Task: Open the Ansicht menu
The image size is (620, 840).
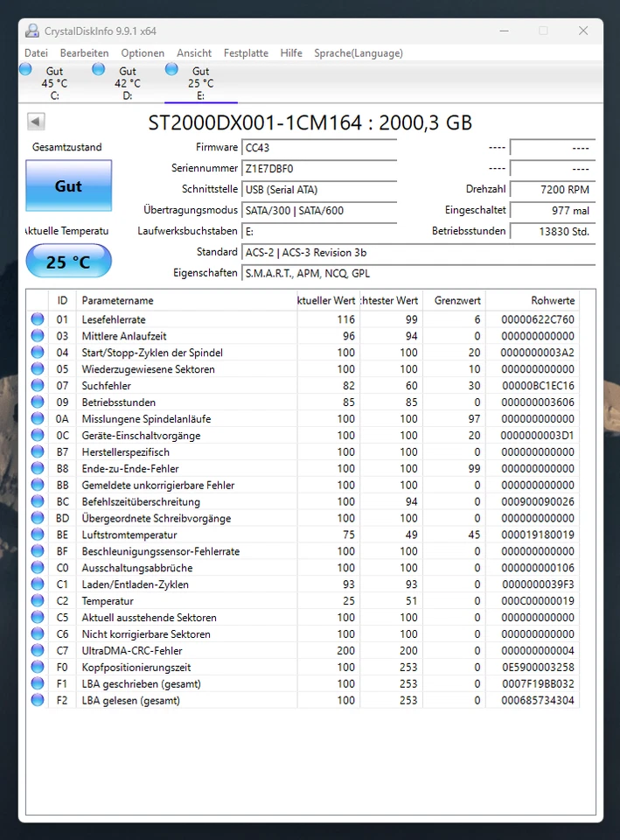Action: tap(194, 53)
